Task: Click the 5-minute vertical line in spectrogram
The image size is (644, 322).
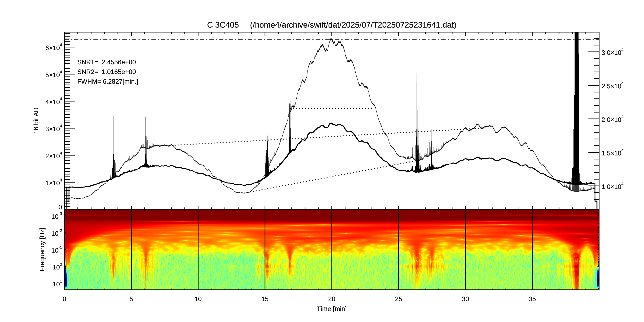Action: tap(131, 249)
